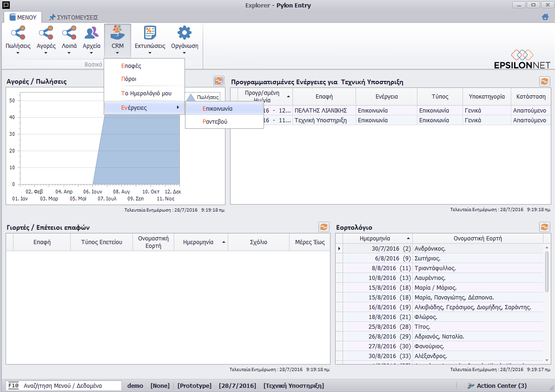
Task: Select Πόροι in the CRM menu
Action: point(145,79)
